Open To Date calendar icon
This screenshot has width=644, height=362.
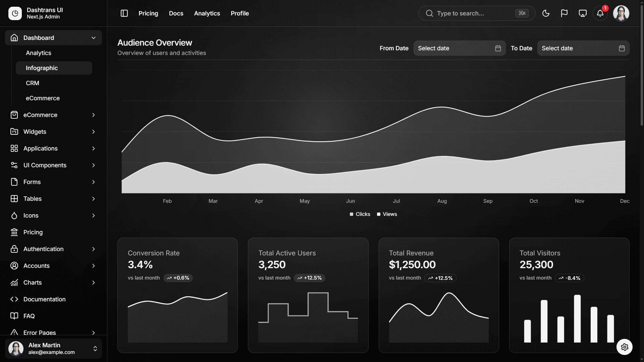(x=622, y=48)
